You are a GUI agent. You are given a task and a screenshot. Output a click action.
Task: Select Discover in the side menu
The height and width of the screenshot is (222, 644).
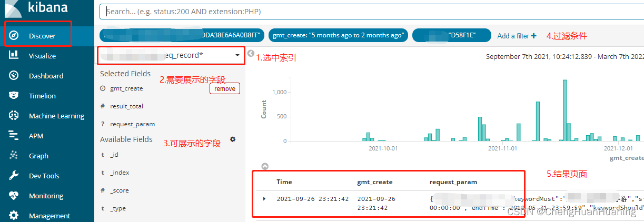click(x=42, y=36)
